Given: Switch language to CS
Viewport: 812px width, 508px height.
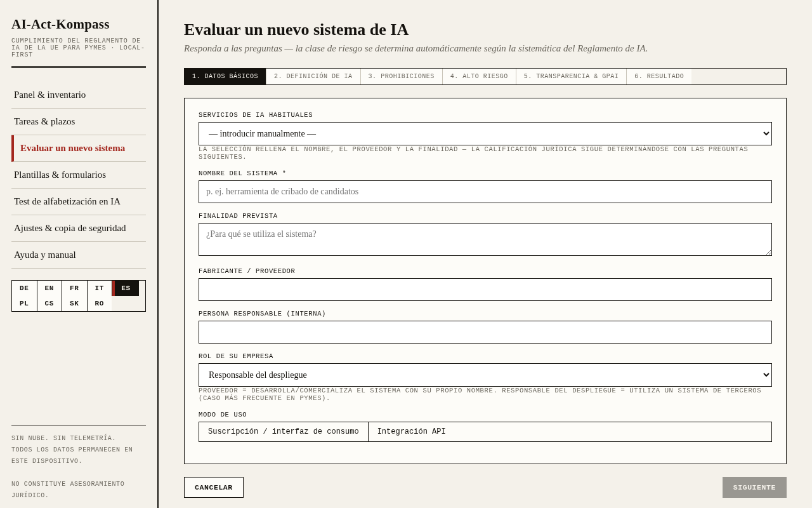Looking at the screenshot, I should (x=49, y=304).
